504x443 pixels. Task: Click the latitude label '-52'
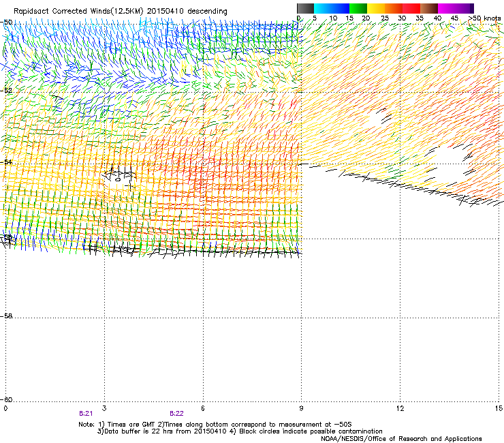(x=7, y=91)
